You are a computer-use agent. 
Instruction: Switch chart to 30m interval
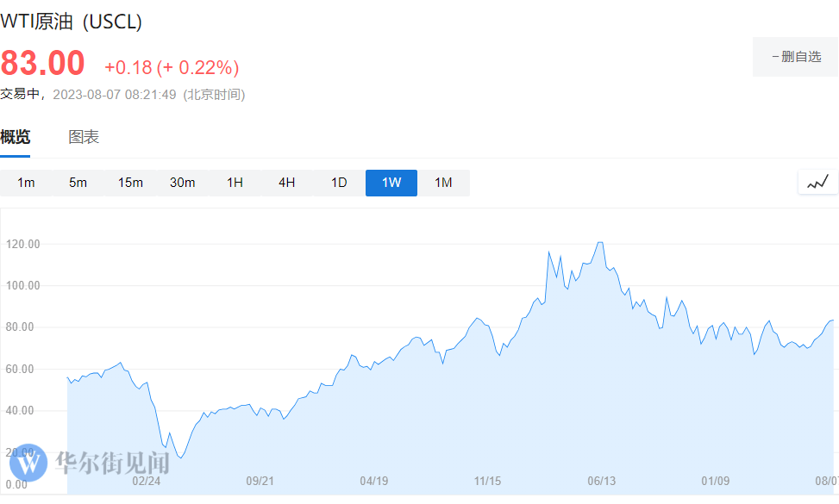pos(183,183)
